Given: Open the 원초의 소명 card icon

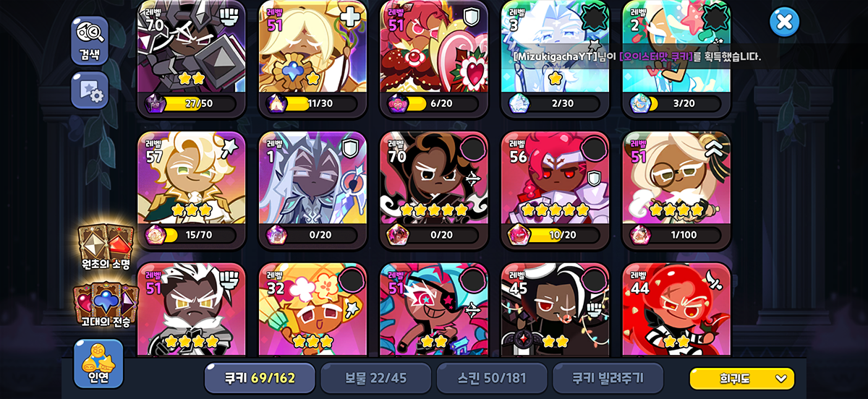Looking at the screenshot, I should pyautogui.click(x=106, y=247).
